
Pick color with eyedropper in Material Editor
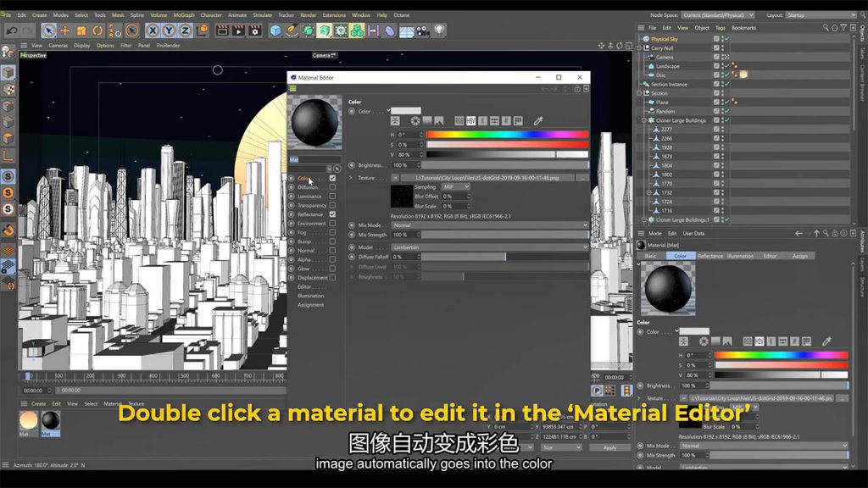(x=538, y=120)
